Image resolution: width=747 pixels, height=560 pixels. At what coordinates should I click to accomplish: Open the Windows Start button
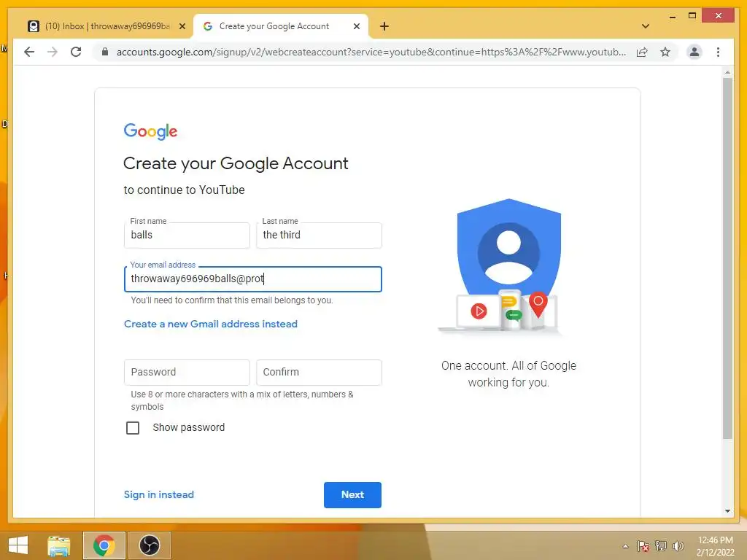pyautogui.click(x=18, y=545)
